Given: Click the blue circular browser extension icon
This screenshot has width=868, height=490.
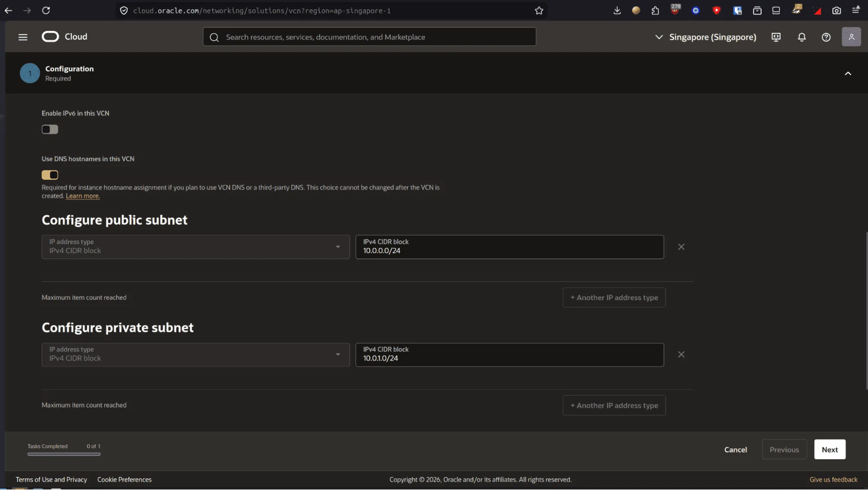Looking at the screenshot, I should point(696,10).
